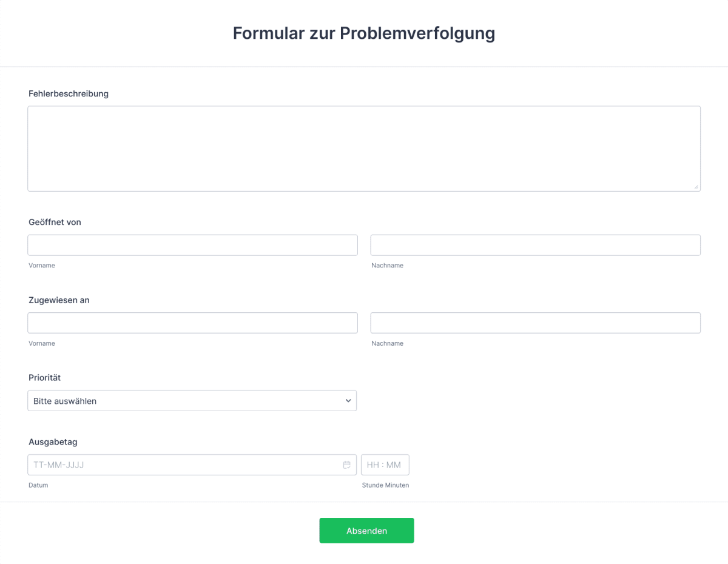Click the Vorname field under Geöffnet von

click(192, 244)
